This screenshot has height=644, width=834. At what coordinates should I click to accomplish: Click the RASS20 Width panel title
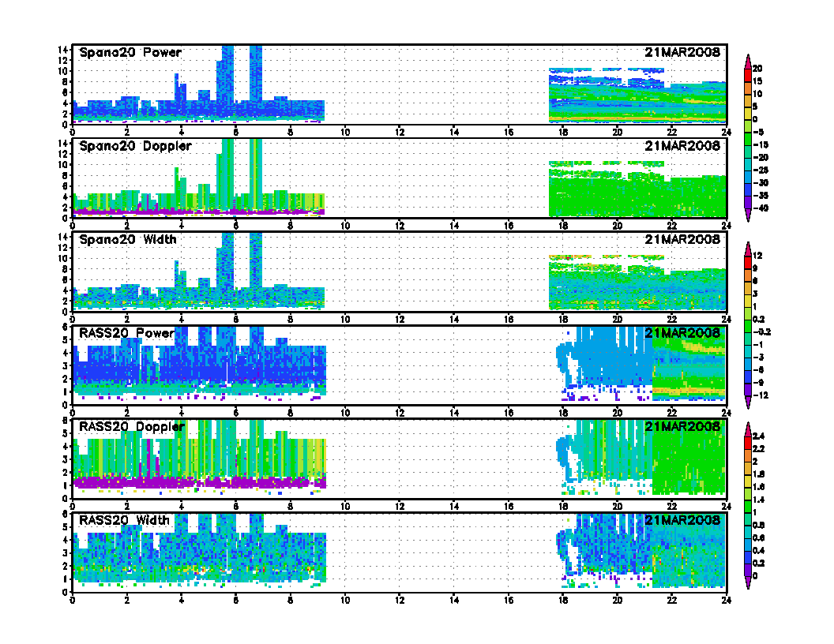[124, 520]
